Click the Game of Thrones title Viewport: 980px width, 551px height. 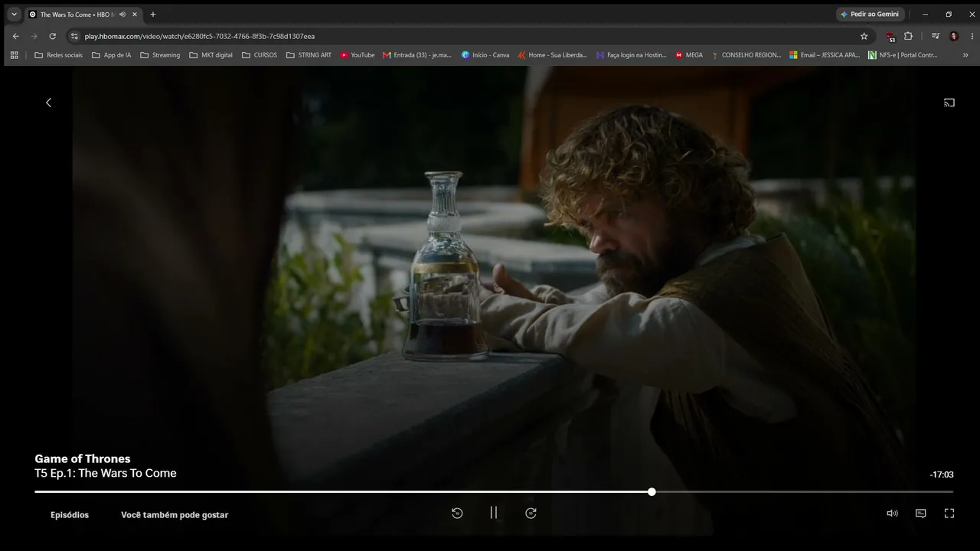[x=83, y=459]
